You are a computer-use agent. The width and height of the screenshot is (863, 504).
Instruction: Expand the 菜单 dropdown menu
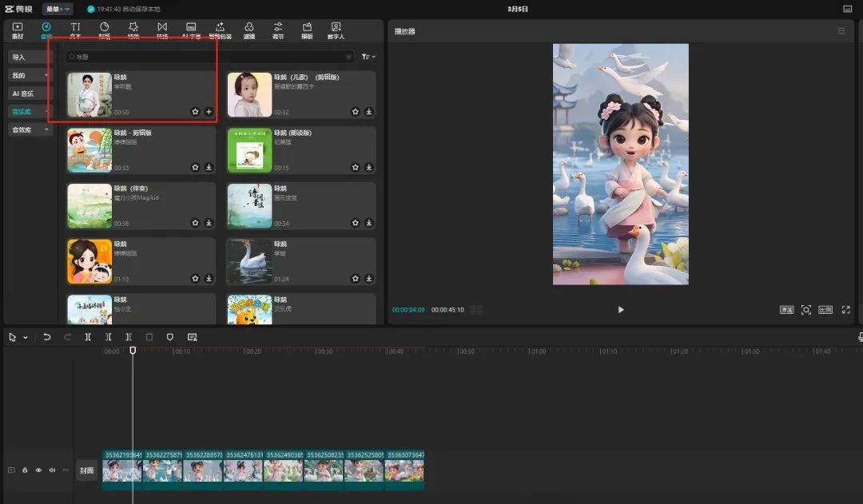coord(58,9)
